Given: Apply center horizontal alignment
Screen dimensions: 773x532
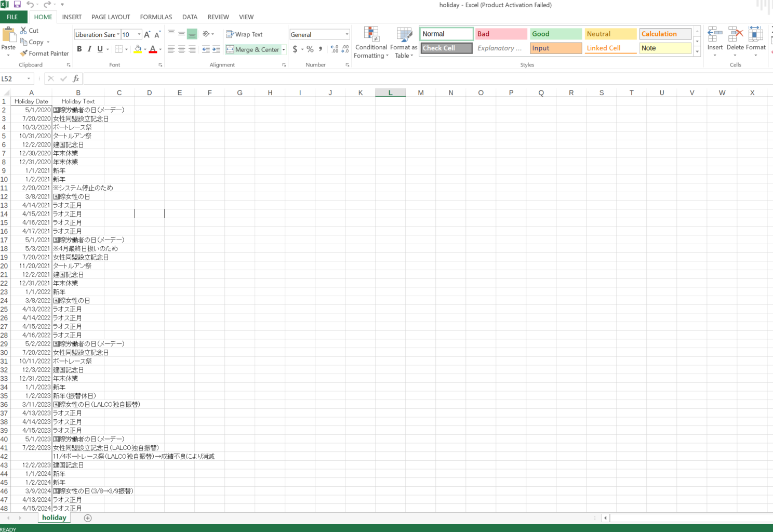Looking at the screenshot, I should (x=181, y=49).
